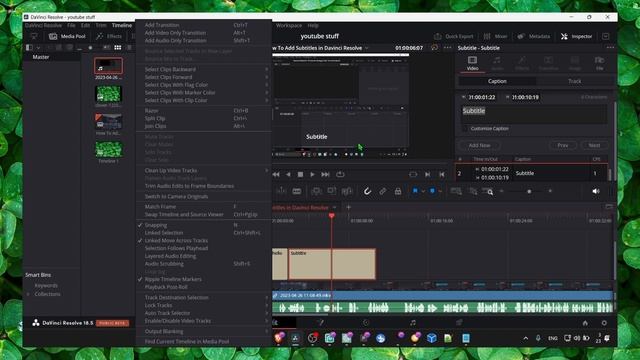Adjust the timeline zoom slider handle

(x=529, y=191)
